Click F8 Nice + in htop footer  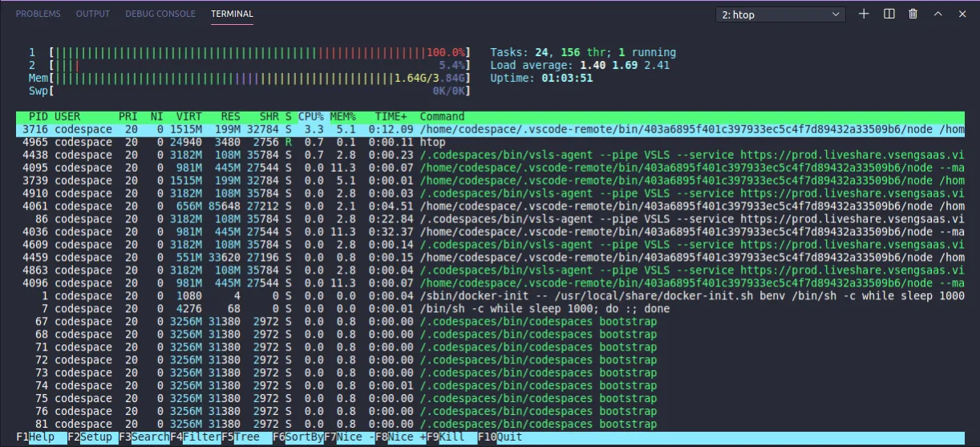401,437
